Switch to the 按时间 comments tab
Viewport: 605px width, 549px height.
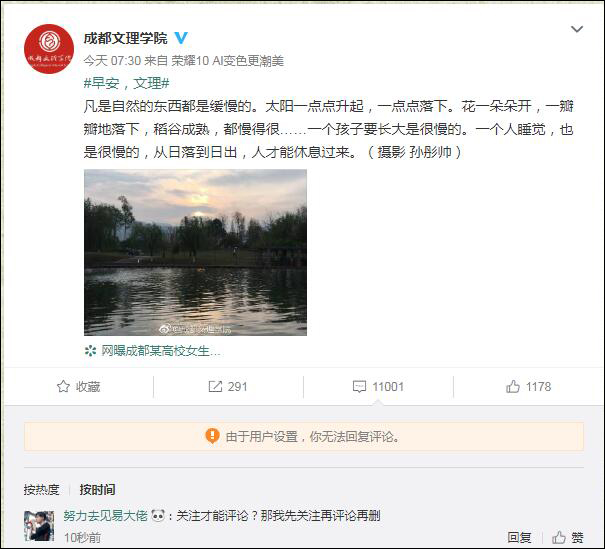97,489
